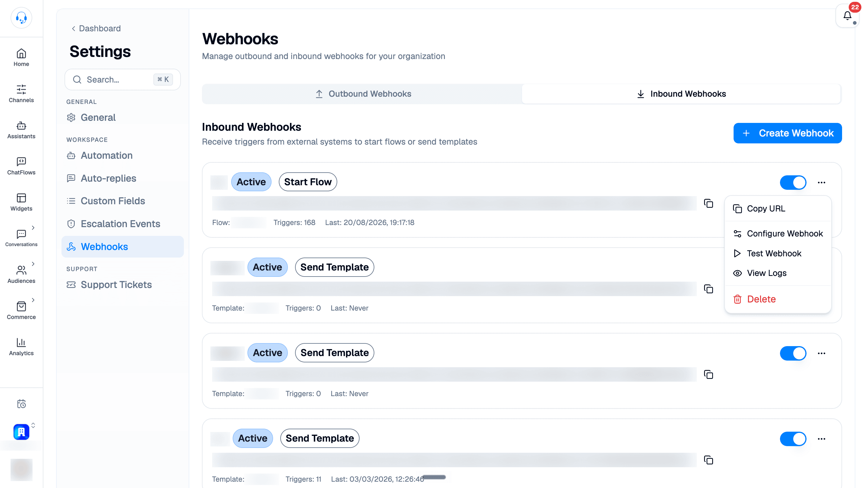
Task: Open Assistants from the left sidebar
Action: 21,130
